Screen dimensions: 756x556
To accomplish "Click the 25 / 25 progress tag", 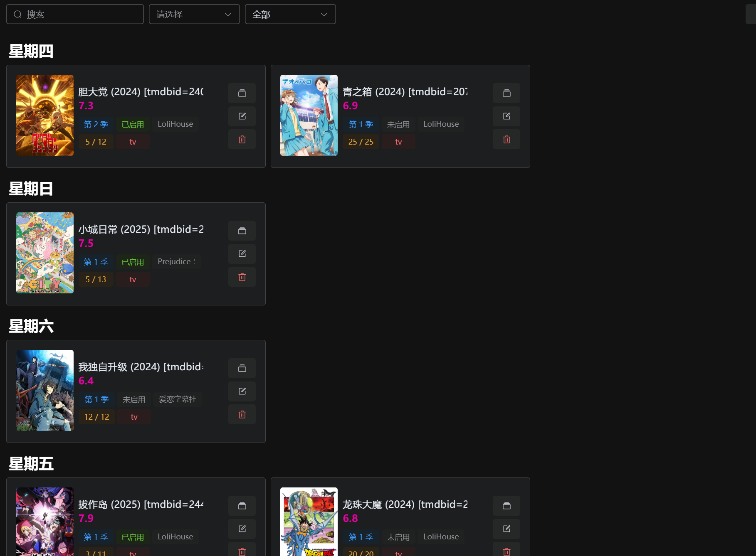I will pyautogui.click(x=361, y=142).
